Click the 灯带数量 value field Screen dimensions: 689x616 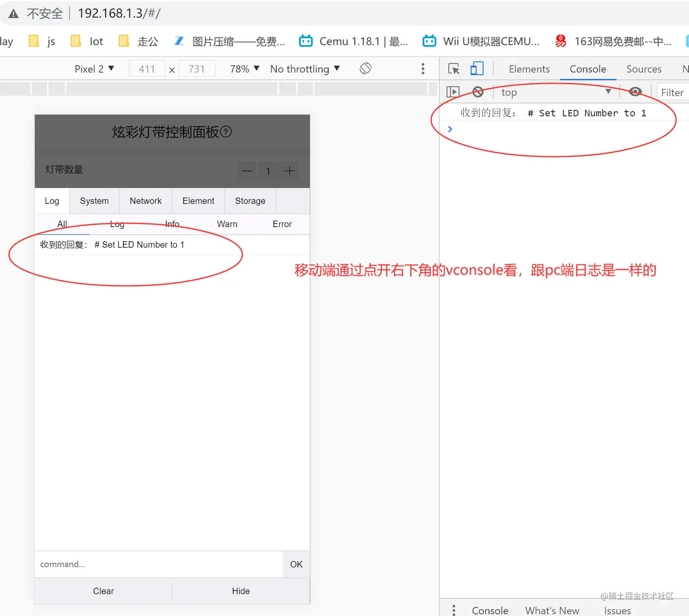[x=268, y=171]
